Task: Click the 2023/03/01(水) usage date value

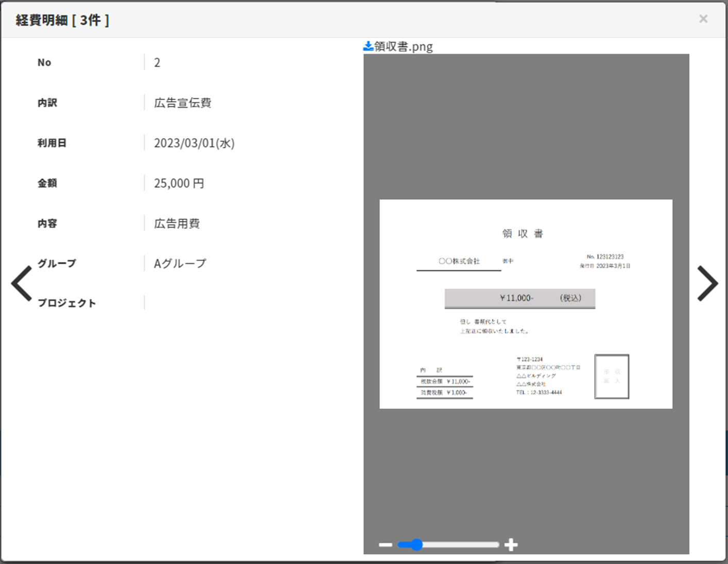Action: click(x=194, y=143)
